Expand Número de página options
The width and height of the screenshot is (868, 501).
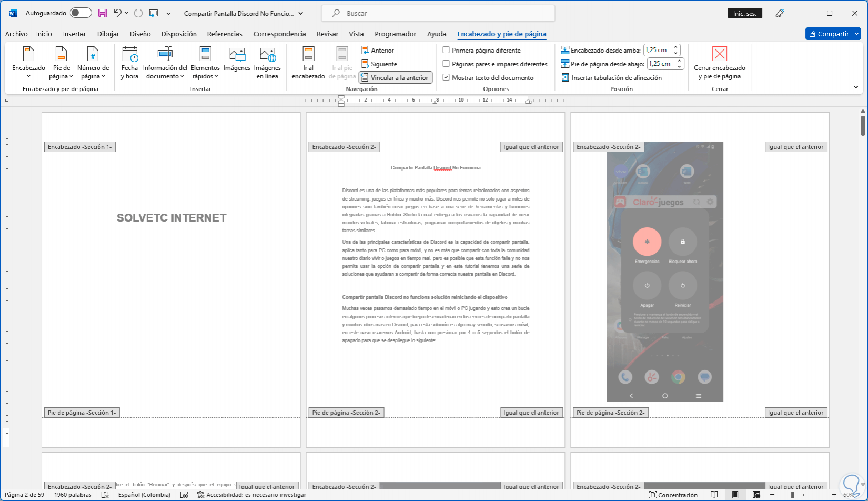click(x=93, y=63)
